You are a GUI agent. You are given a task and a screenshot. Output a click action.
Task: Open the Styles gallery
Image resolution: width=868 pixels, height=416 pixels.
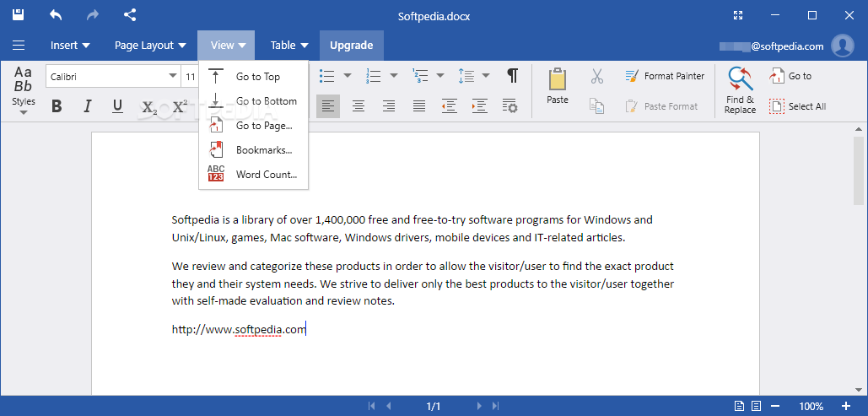tap(24, 91)
